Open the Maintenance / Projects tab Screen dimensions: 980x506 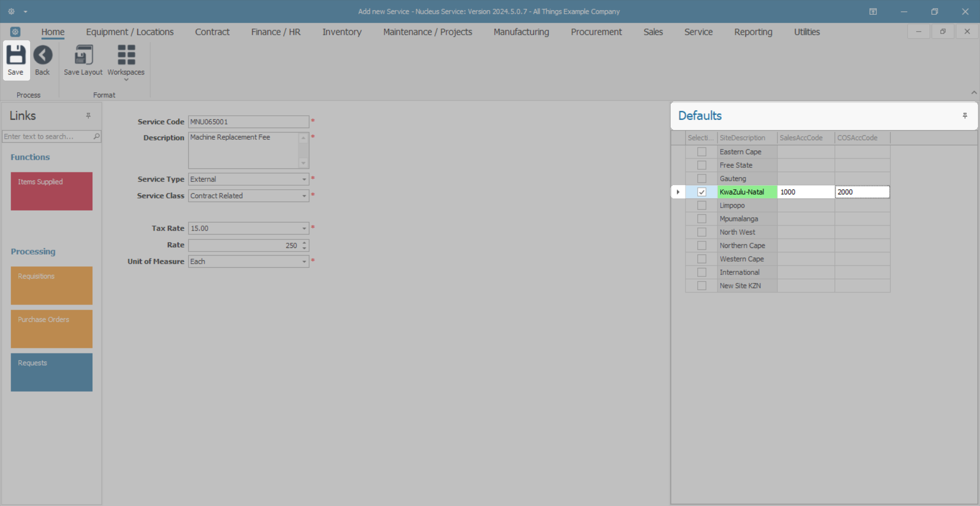(428, 32)
